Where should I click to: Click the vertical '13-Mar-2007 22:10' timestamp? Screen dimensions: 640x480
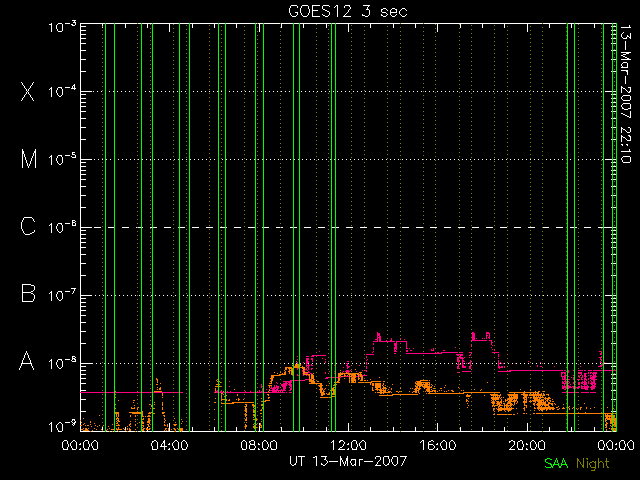[x=625, y=94]
